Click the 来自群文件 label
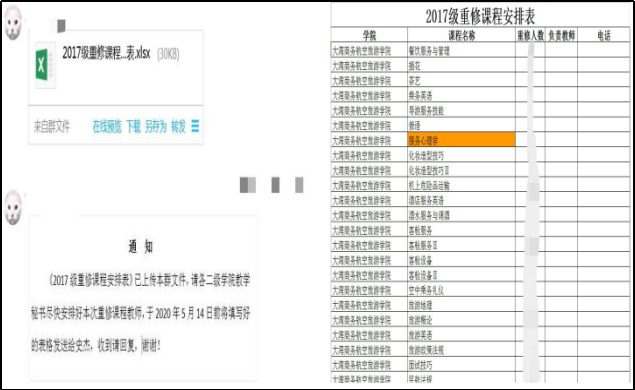 52,127
